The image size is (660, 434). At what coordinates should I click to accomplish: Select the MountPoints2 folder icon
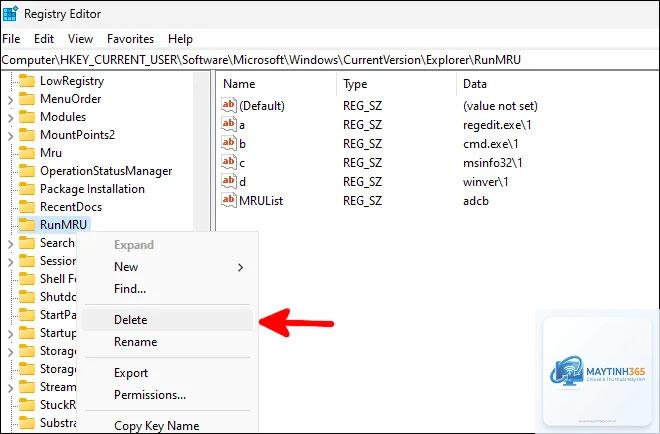[27, 135]
